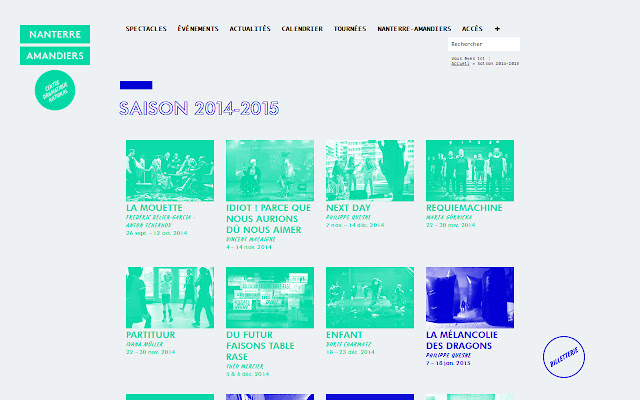Open the Calendrier page
The image size is (640, 400).
[302, 29]
